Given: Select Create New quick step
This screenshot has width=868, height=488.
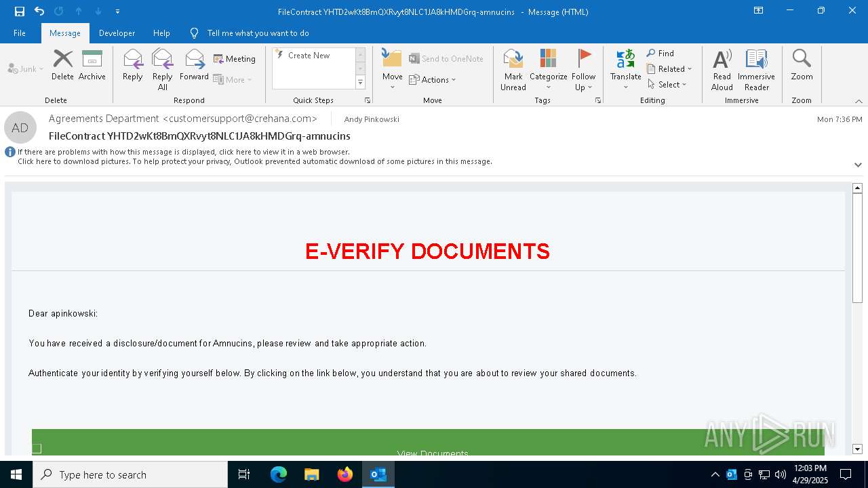Looking at the screenshot, I should point(309,56).
